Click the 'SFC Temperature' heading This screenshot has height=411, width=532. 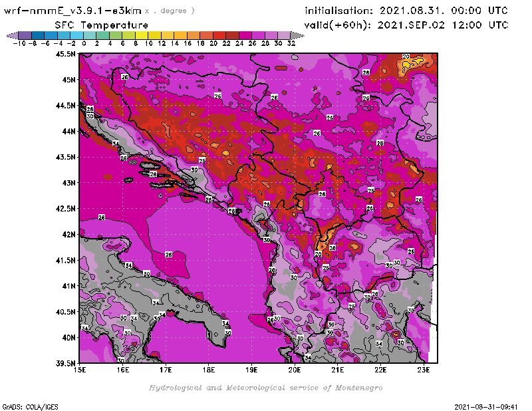pyautogui.click(x=102, y=25)
